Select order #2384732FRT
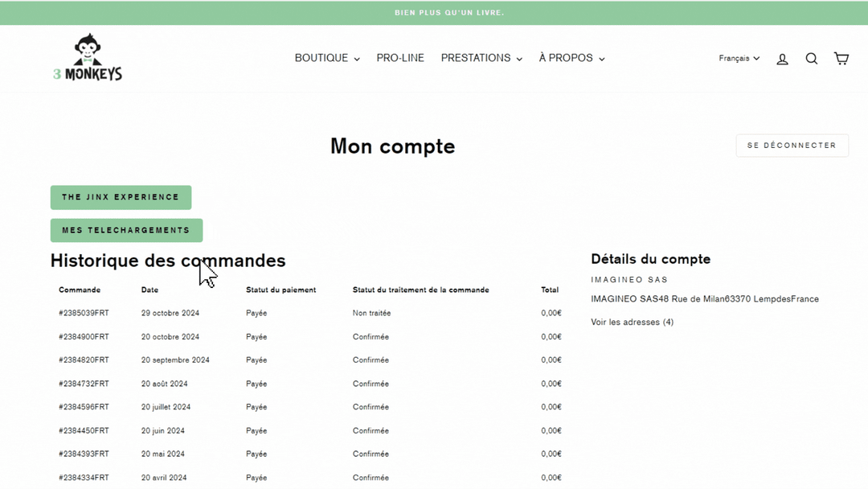Image resolution: width=868 pixels, height=489 pixels. tap(84, 384)
